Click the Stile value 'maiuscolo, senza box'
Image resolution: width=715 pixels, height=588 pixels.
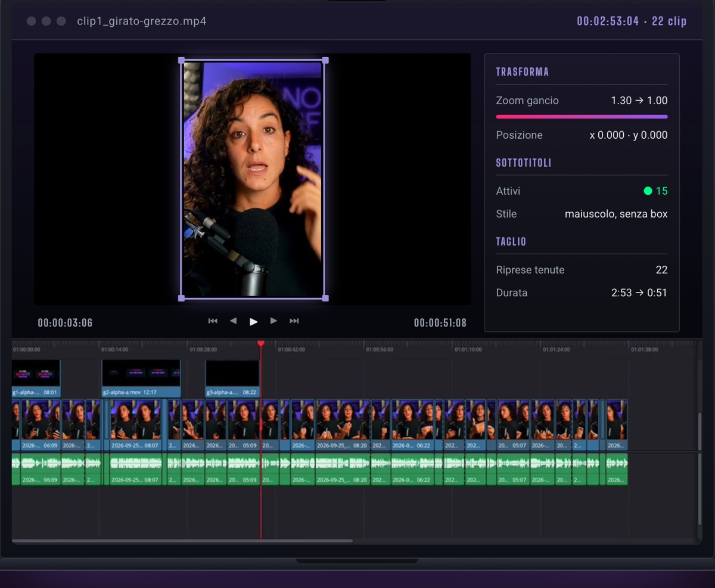click(616, 214)
